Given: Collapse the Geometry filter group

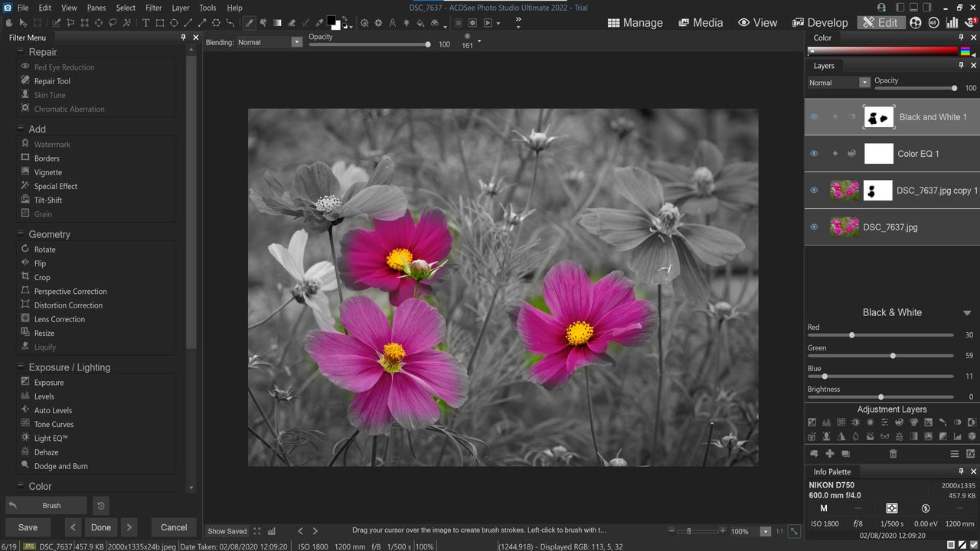Looking at the screenshot, I should (21, 233).
